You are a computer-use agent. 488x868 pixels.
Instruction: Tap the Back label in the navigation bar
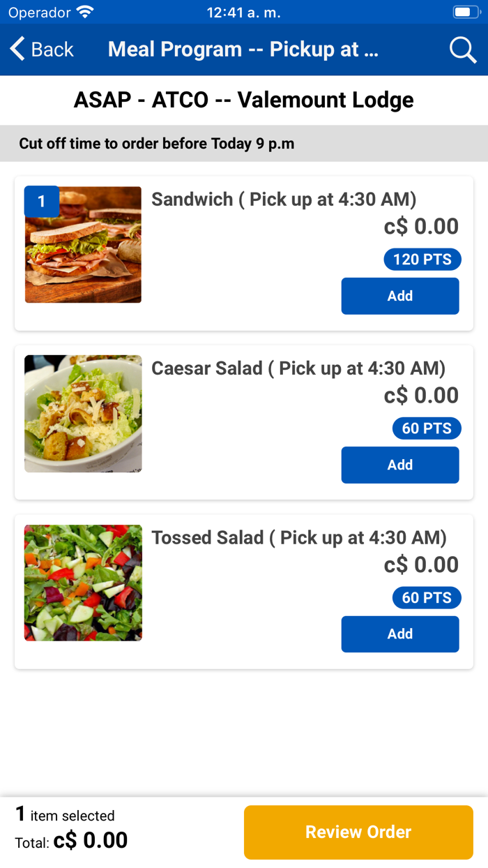pos(50,49)
